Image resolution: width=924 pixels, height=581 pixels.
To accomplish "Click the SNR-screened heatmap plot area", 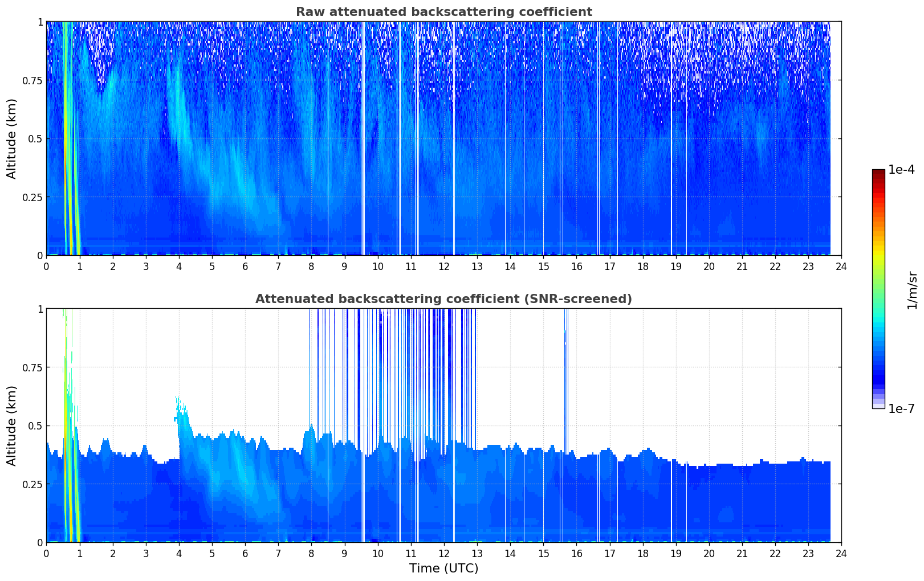I will coord(443,425).
